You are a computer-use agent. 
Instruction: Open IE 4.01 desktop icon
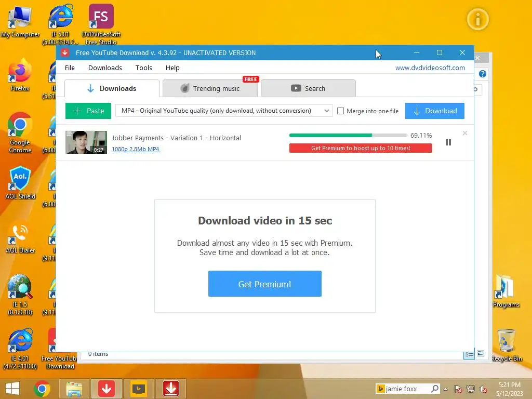[20, 349]
